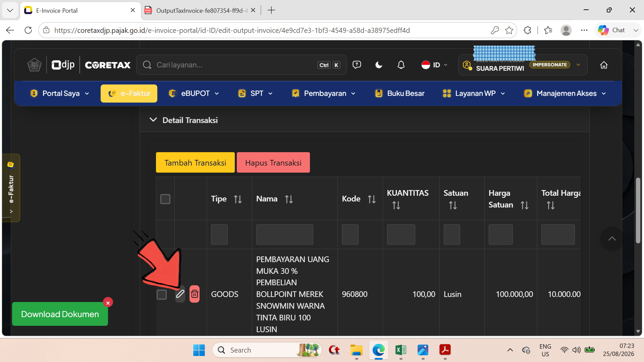Click the Kode column filter field

click(350, 234)
